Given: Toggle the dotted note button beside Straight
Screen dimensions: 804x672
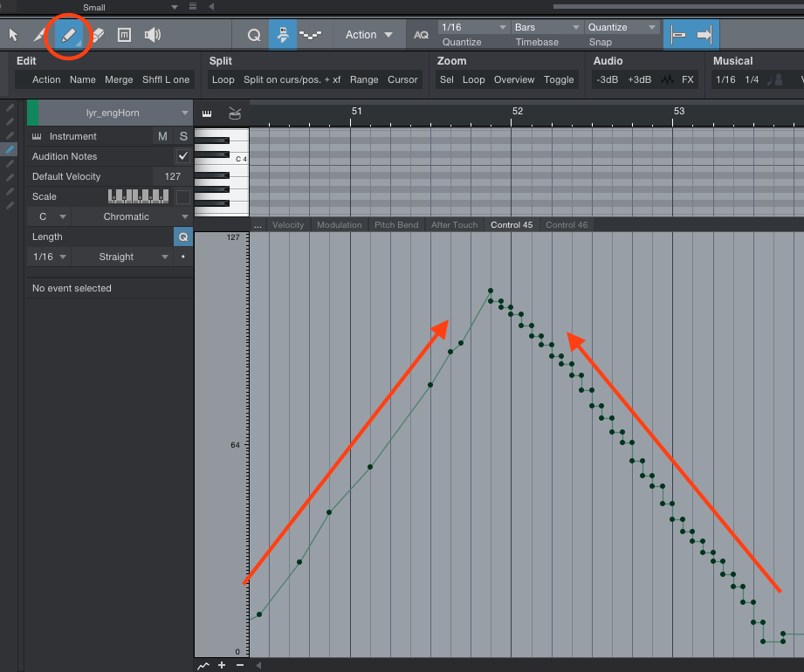Looking at the screenshot, I should (183, 257).
